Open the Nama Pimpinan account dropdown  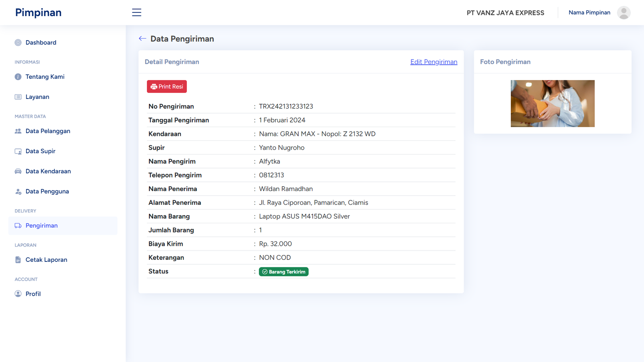(589, 12)
